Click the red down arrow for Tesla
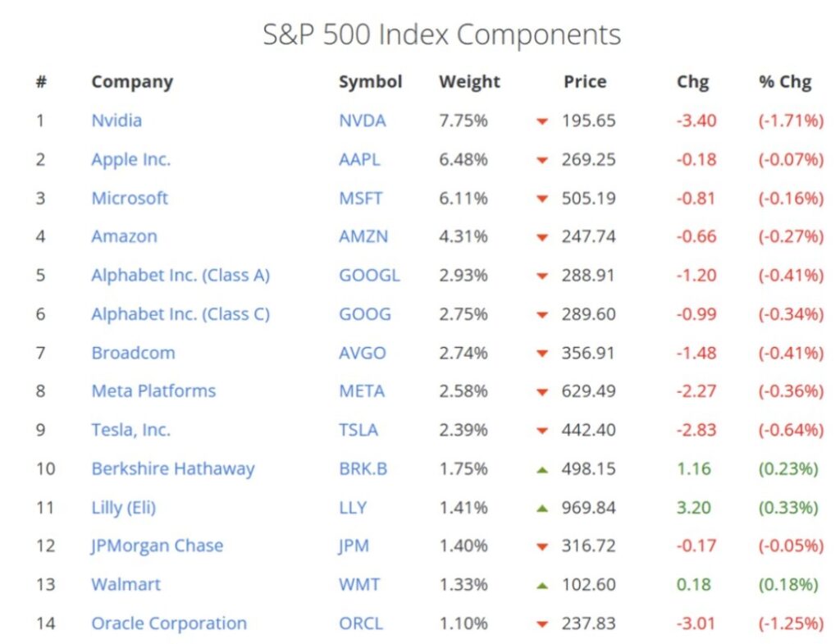The height and width of the screenshot is (644, 840). click(x=541, y=431)
